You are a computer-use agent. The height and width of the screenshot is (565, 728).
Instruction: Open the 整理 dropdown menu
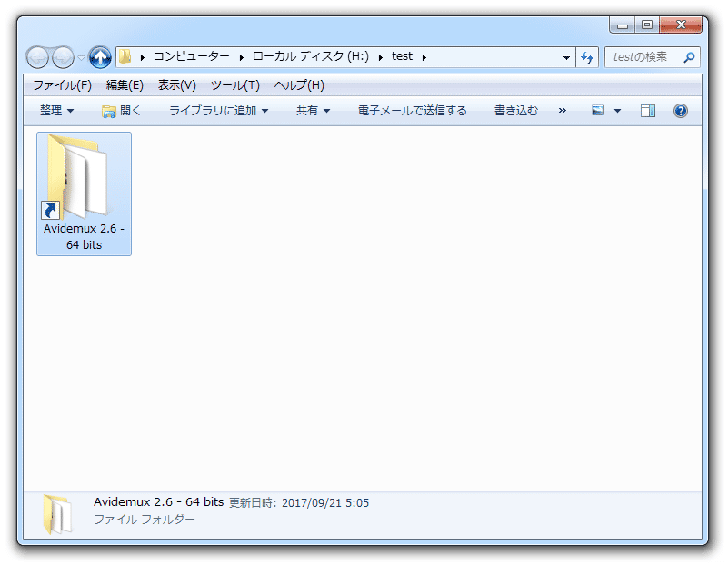(56, 111)
